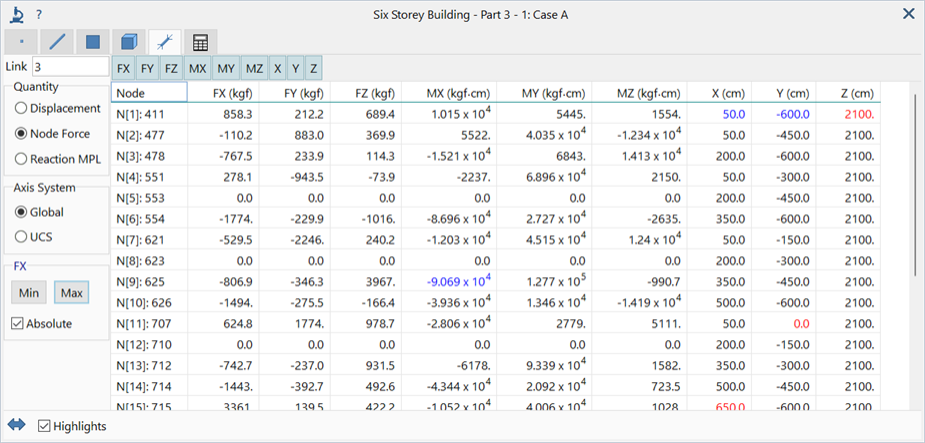Select row N[12]: 710
This screenshot has height=443, width=925.
496,344
